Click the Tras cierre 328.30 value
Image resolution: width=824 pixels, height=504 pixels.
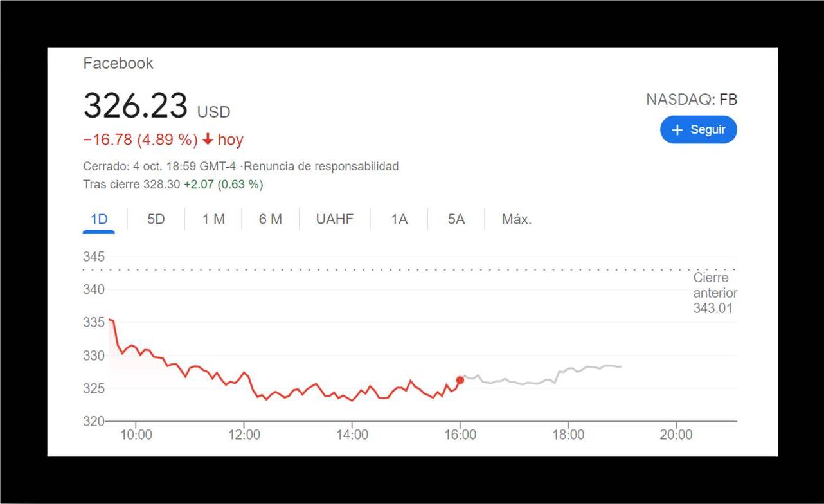coord(132,184)
